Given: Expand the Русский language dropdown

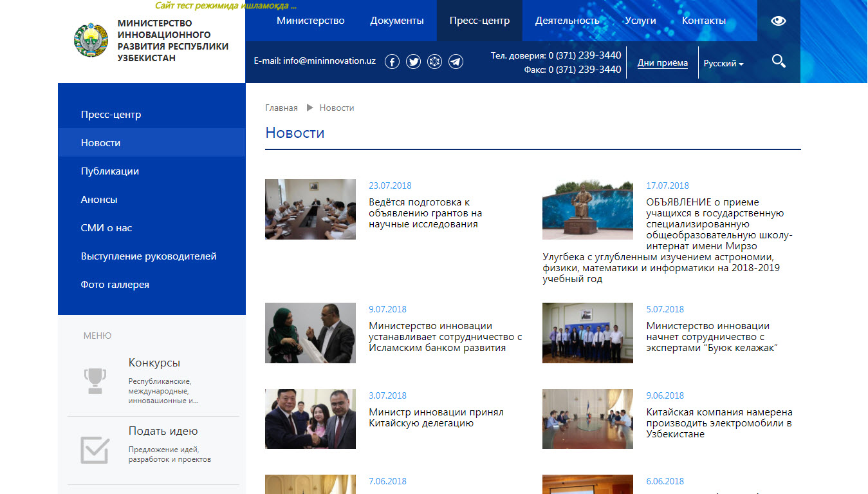Looking at the screenshot, I should [723, 64].
